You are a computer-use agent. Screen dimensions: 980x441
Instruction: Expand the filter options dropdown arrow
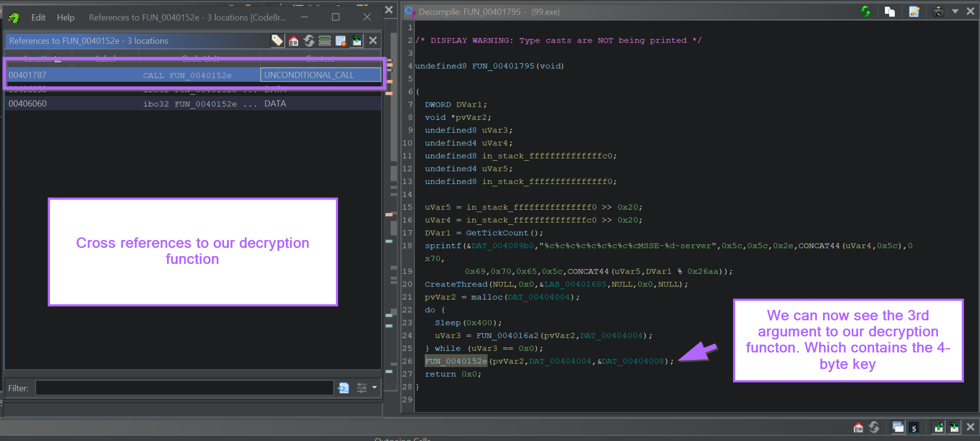375,388
